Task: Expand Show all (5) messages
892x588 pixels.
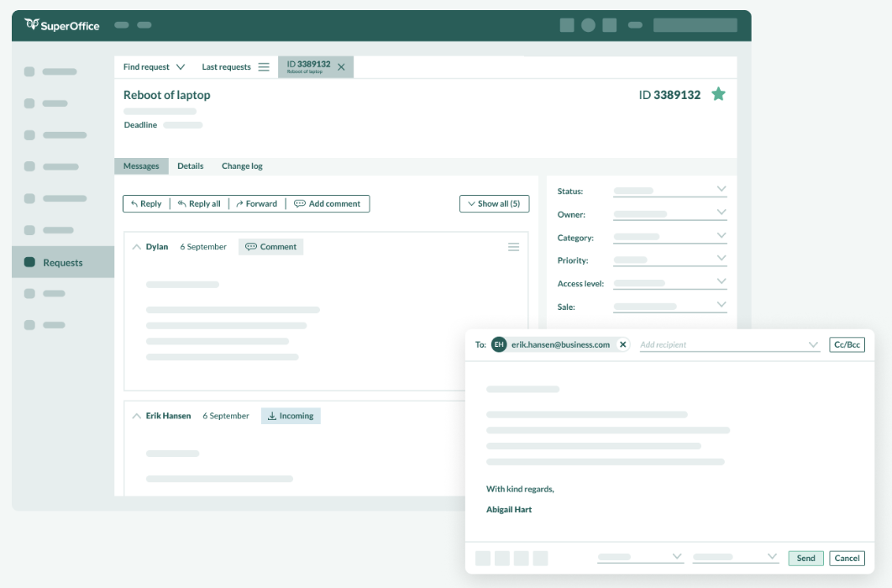Action: [x=495, y=203]
